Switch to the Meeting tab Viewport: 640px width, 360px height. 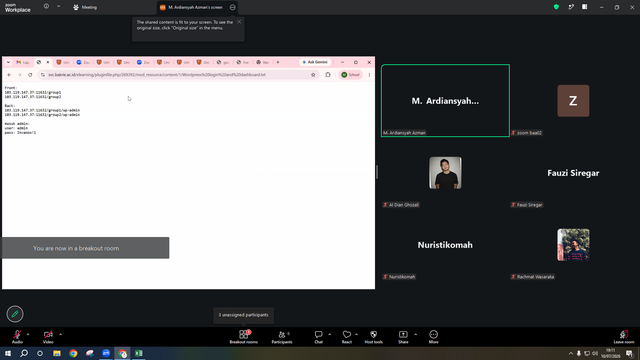(x=85, y=7)
